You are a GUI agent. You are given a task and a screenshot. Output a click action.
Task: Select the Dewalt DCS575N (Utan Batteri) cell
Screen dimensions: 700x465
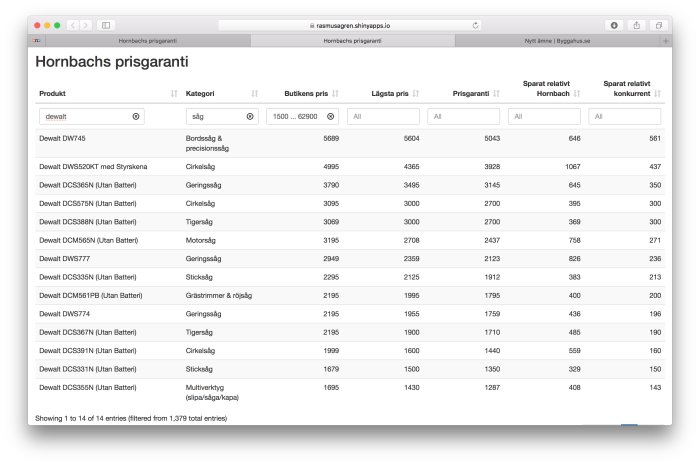(108, 203)
